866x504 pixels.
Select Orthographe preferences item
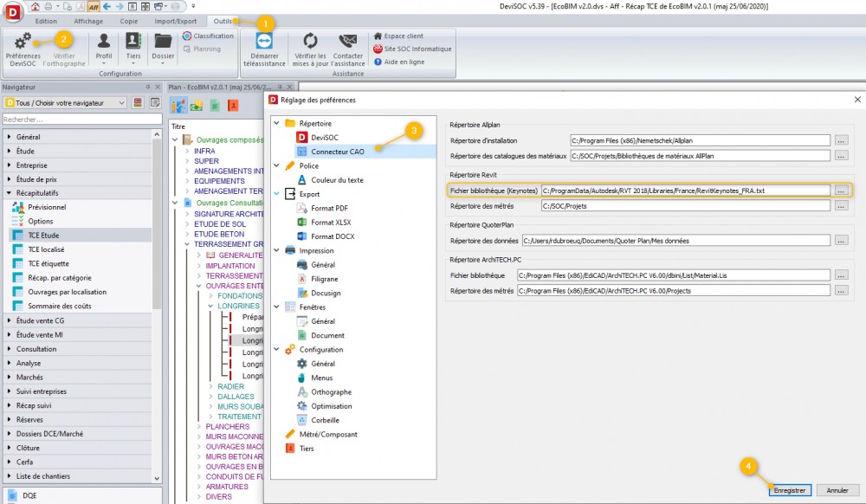[331, 392]
